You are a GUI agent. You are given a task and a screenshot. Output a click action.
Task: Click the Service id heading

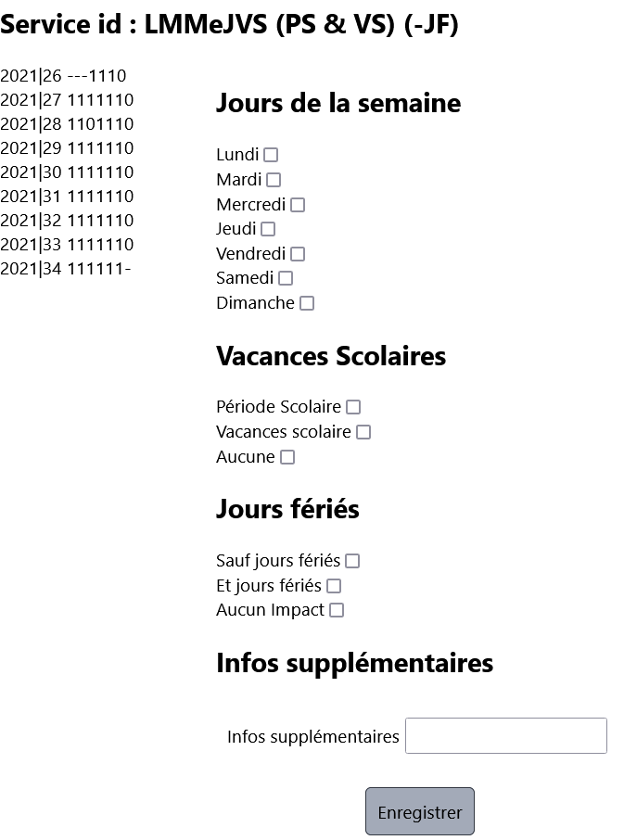tap(229, 25)
